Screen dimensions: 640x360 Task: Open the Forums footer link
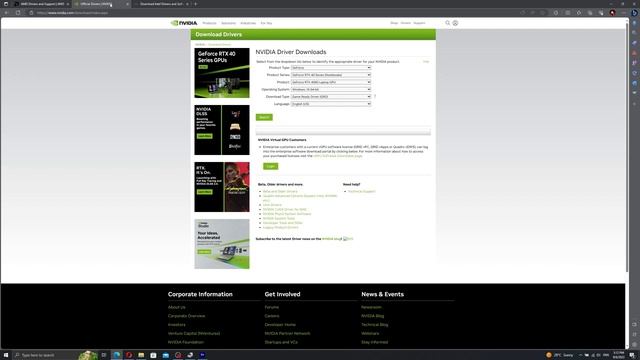point(271,307)
